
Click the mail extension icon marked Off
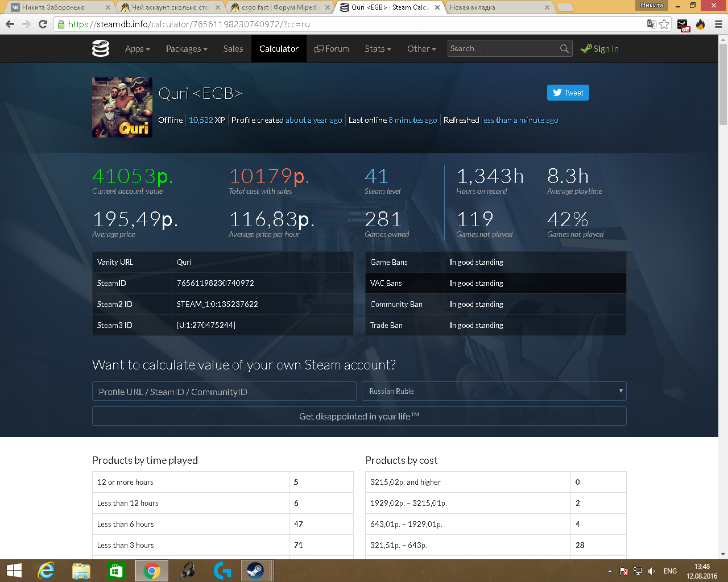tap(683, 25)
